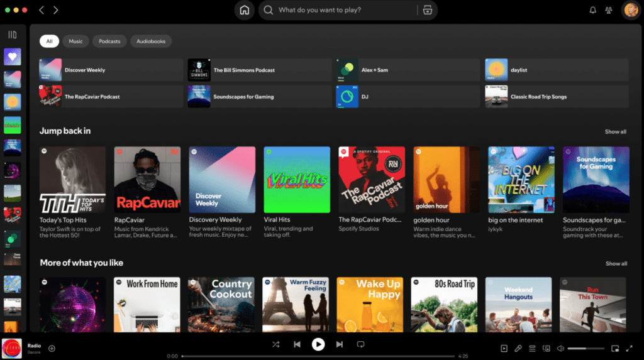Toggle repeat mode

click(360, 344)
